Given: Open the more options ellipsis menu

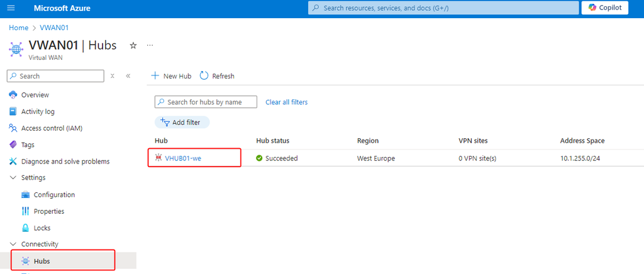Looking at the screenshot, I should pyautogui.click(x=150, y=45).
